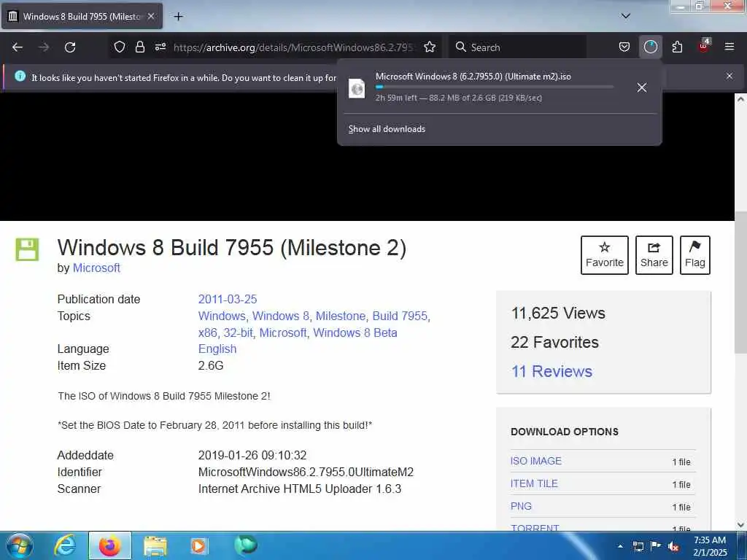Click the site security padlock icon
The width and height of the screenshot is (747, 560).
(x=139, y=47)
